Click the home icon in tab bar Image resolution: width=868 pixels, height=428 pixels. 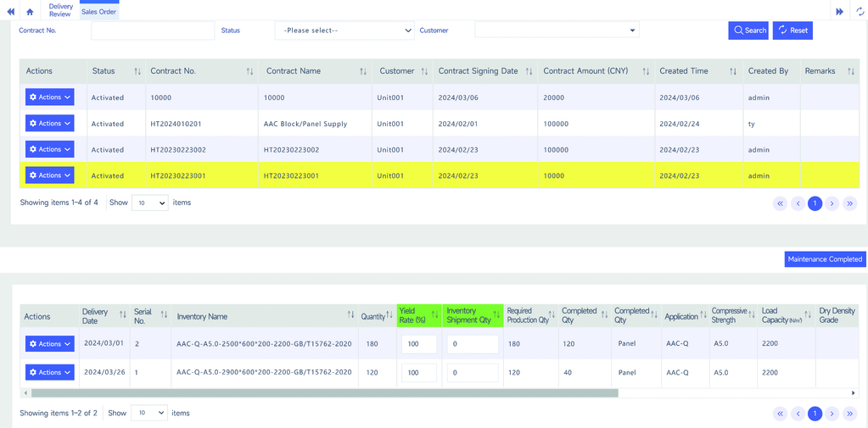[30, 12]
